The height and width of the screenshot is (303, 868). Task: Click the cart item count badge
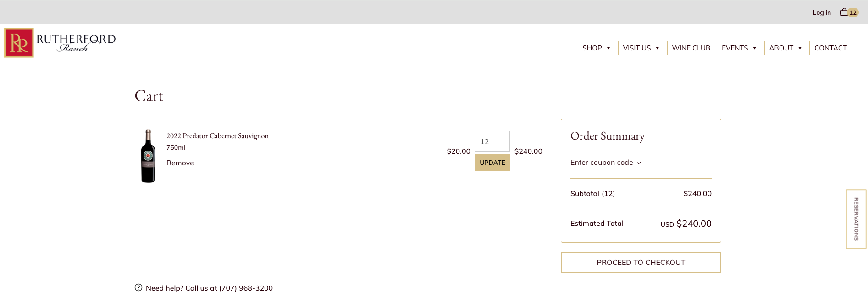[853, 13]
